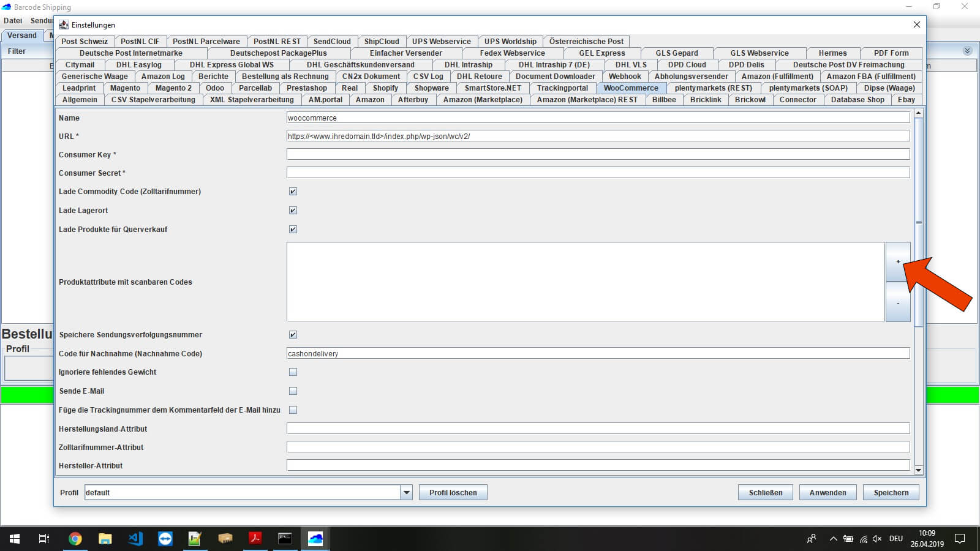Open Task View in the taskbar
This screenshot has height=551, width=980.
[x=44, y=539]
